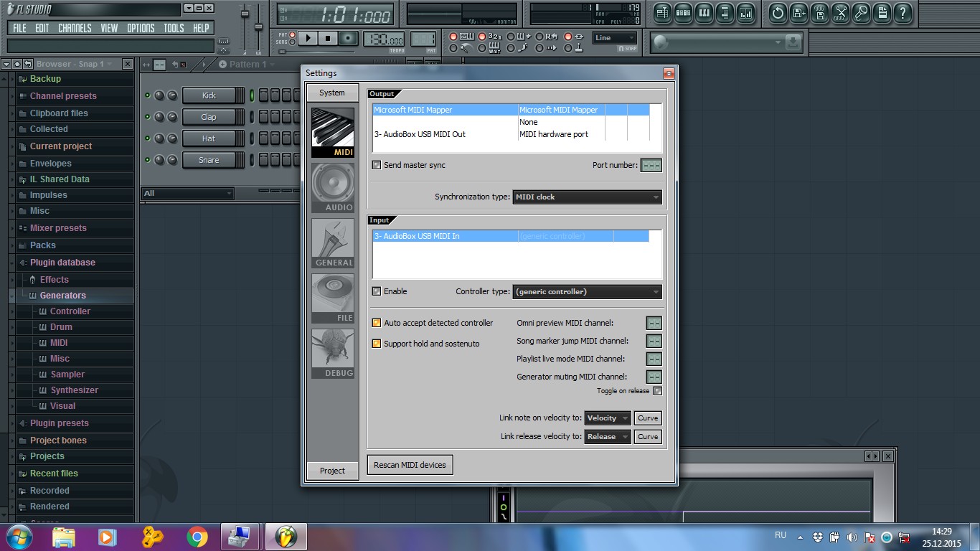Viewport: 980px width, 551px height.
Task: Click the question mark help icon
Action: click(903, 12)
